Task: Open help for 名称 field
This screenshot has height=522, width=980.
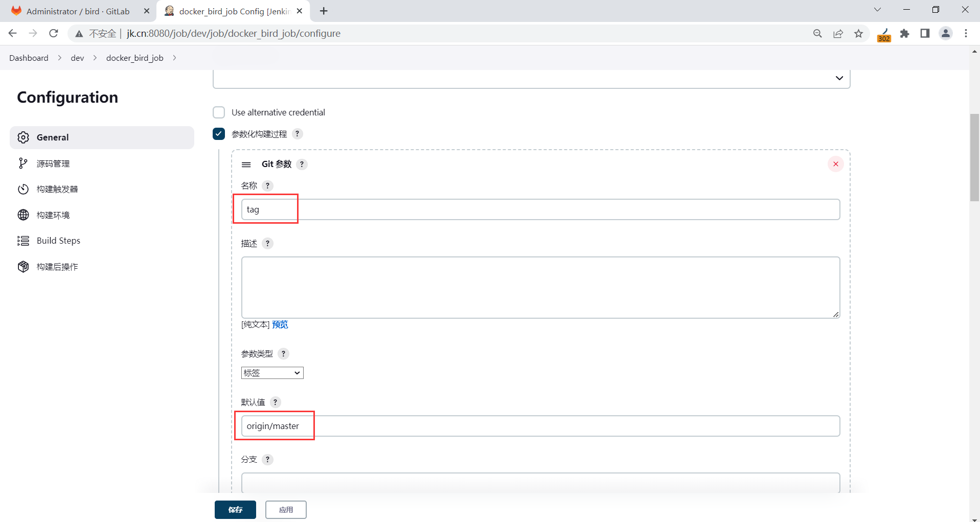Action: (x=267, y=186)
